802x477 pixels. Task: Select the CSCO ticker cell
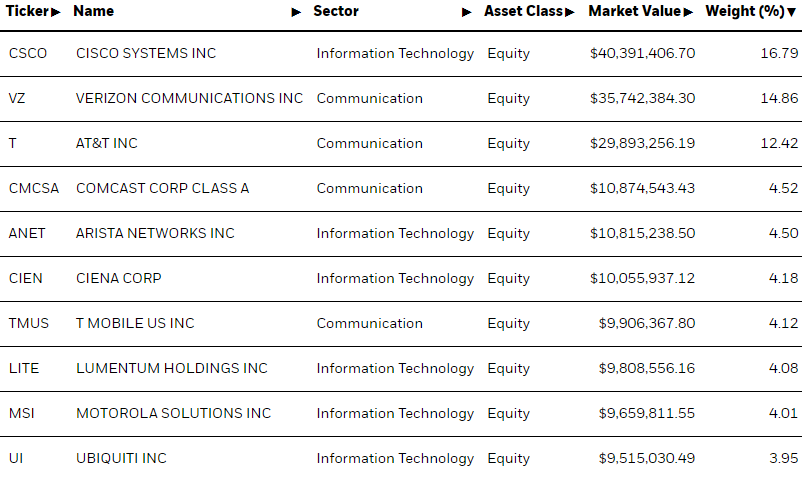click(28, 53)
